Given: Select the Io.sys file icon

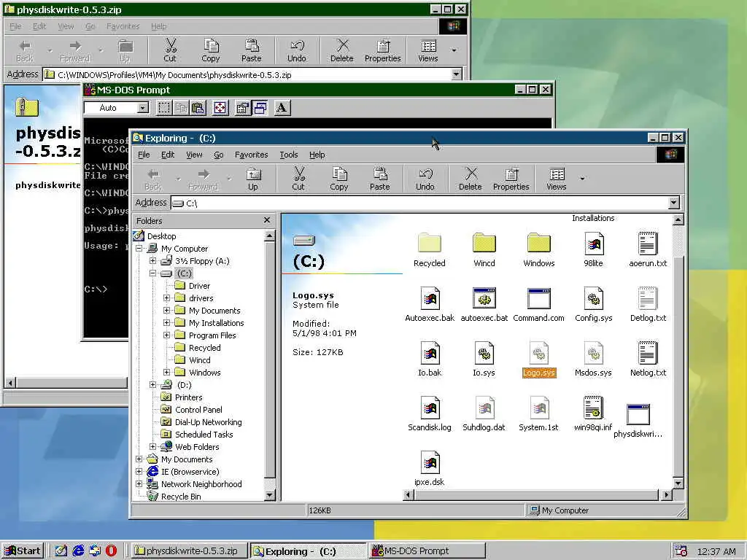Looking at the screenshot, I should point(484,353).
